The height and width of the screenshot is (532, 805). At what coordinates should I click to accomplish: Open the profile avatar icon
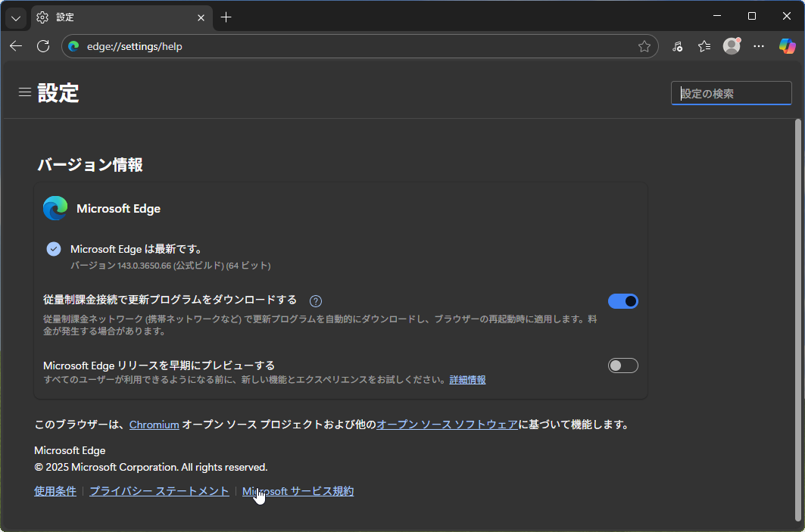731,46
